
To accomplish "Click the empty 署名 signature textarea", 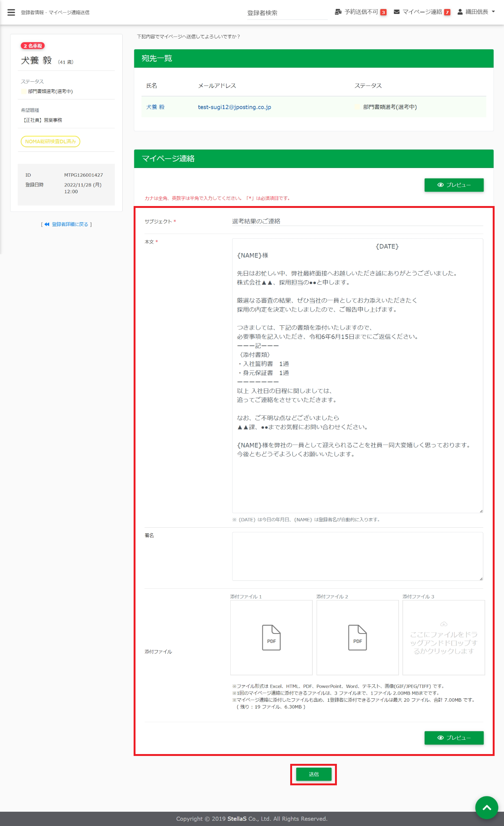I will click(x=357, y=556).
